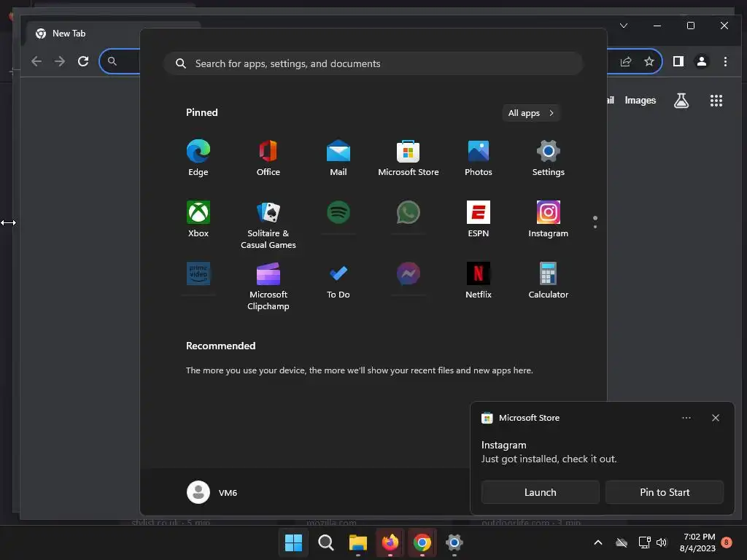Click the Start menu search box
747x560 pixels.
coord(373,63)
